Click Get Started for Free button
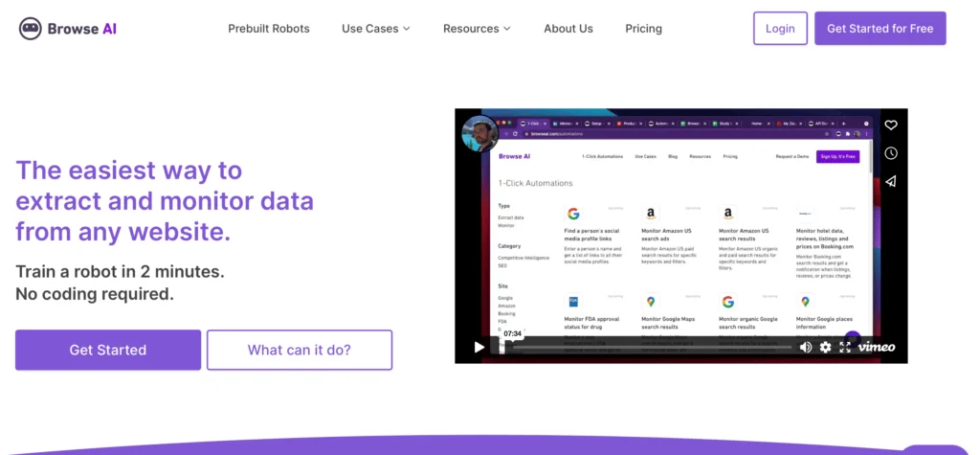The width and height of the screenshot is (980, 455). 880,28
